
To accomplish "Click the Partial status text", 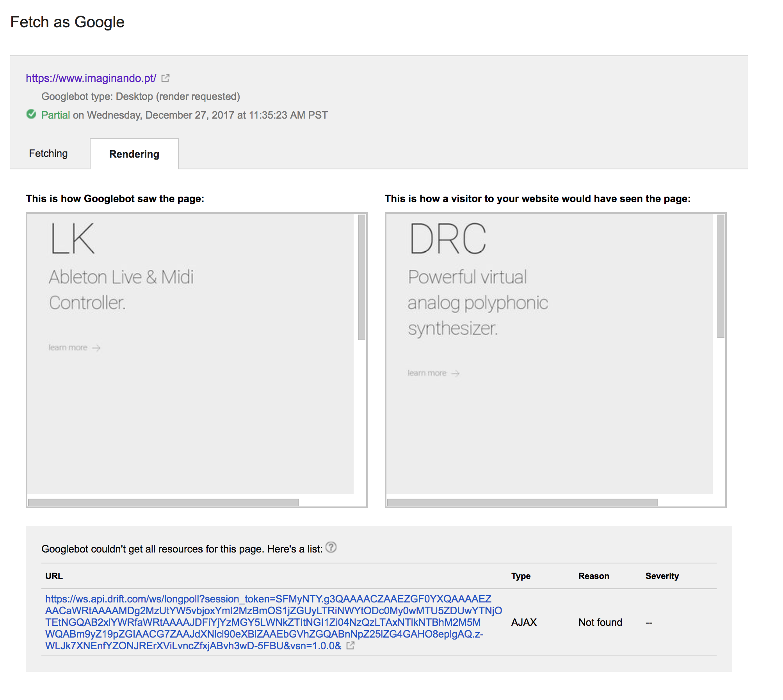I will pyautogui.click(x=55, y=115).
